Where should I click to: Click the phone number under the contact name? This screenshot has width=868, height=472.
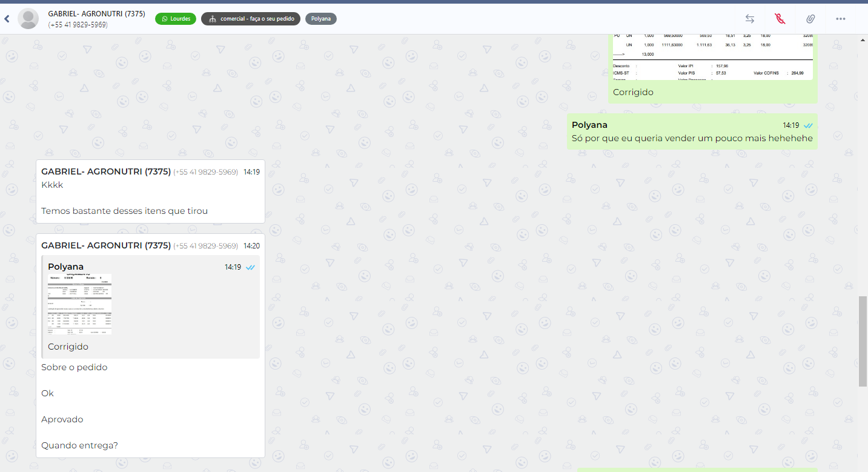(x=78, y=25)
